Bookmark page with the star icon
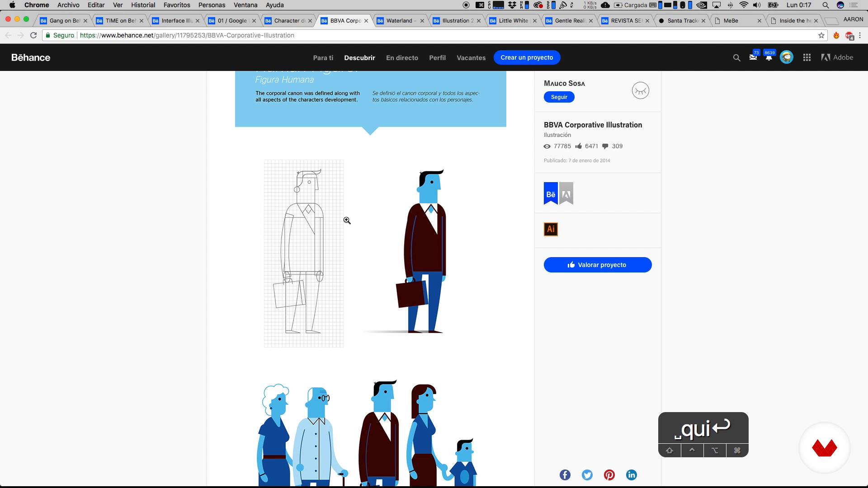Viewport: 868px width, 488px height. (821, 35)
